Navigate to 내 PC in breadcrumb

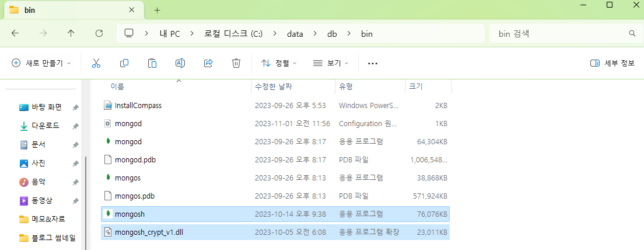[170, 34]
